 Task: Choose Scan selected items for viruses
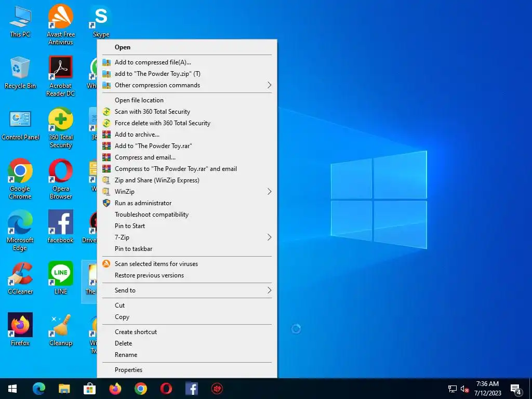(x=187, y=263)
